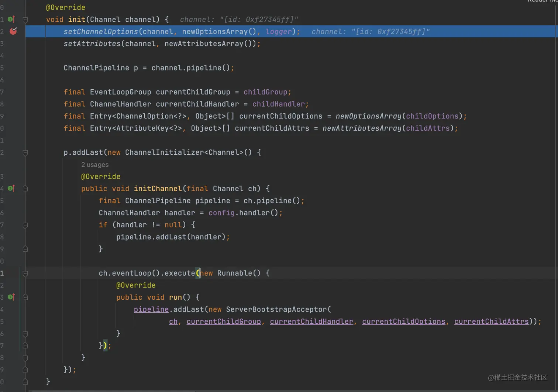
Task: Click the Runnable class name
Action: coord(235,273)
